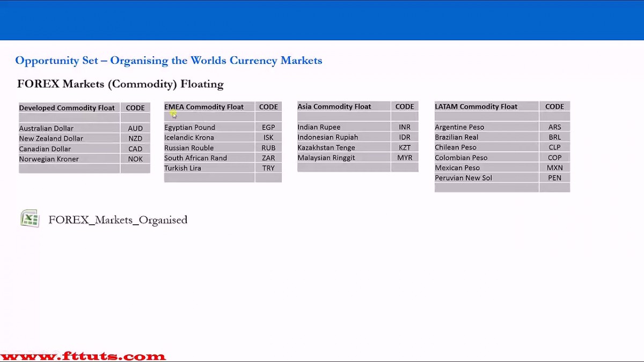Viewport: 644px width, 362px height.
Task: Select the Kazakhstan Tenge cell
Action: [343, 147]
